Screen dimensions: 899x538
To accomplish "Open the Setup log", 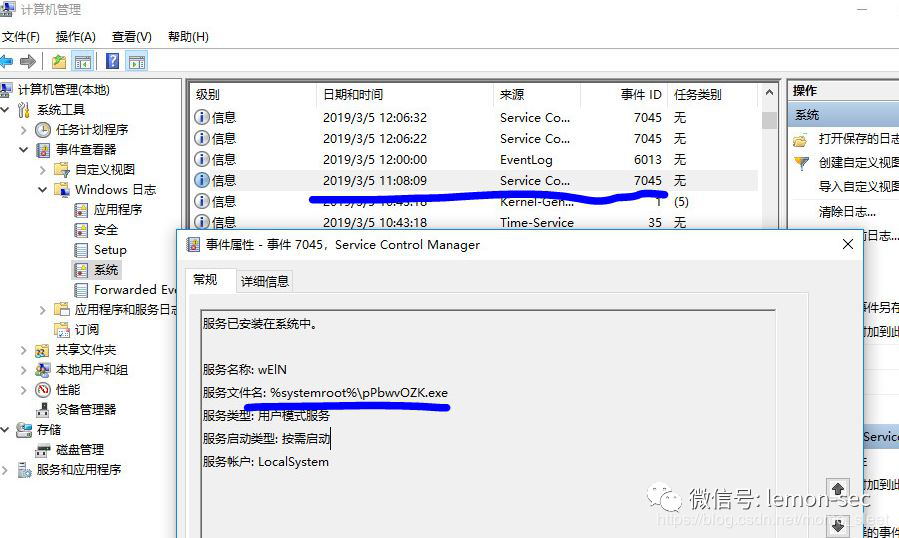I will (110, 250).
